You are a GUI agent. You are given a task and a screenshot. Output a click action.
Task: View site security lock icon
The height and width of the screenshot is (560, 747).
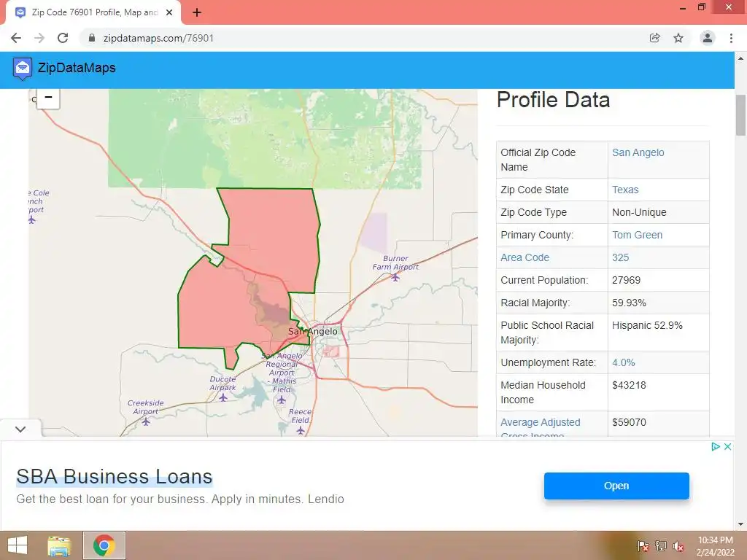(91, 38)
